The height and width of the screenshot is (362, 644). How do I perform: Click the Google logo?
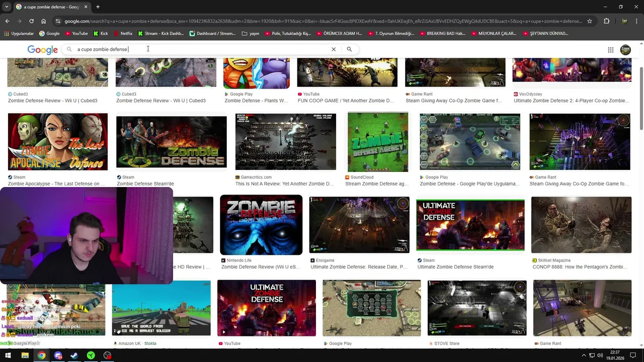tap(42, 49)
